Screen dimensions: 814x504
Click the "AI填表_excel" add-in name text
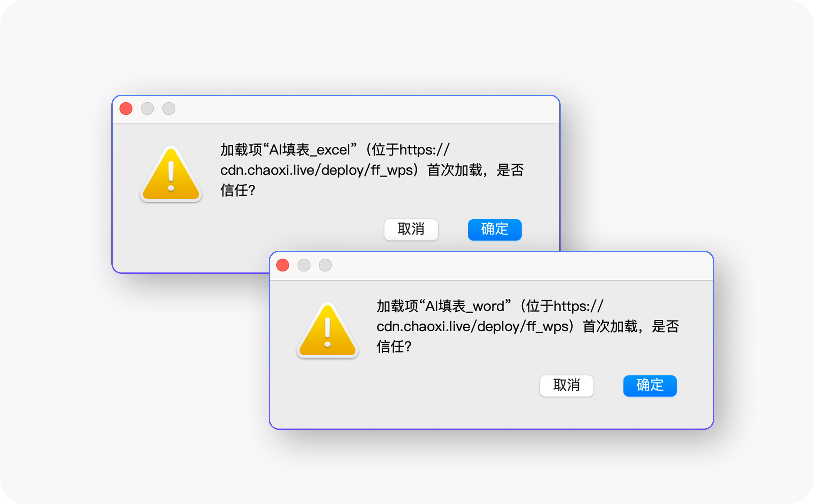(x=309, y=150)
